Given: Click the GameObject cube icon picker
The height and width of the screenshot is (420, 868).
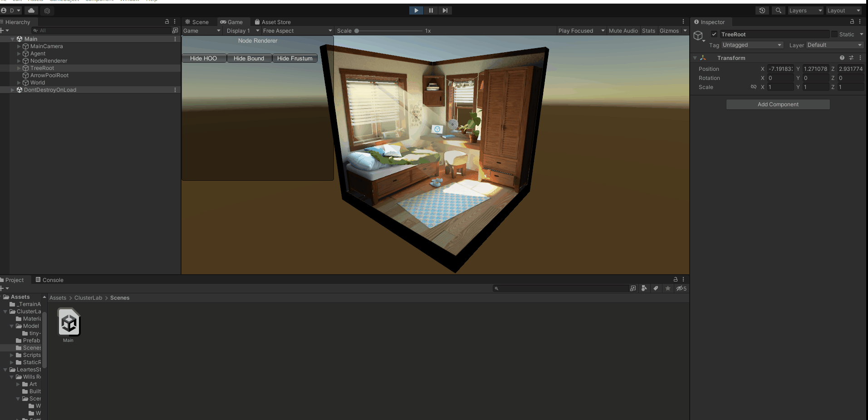Looking at the screenshot, I should pos(699,36).
